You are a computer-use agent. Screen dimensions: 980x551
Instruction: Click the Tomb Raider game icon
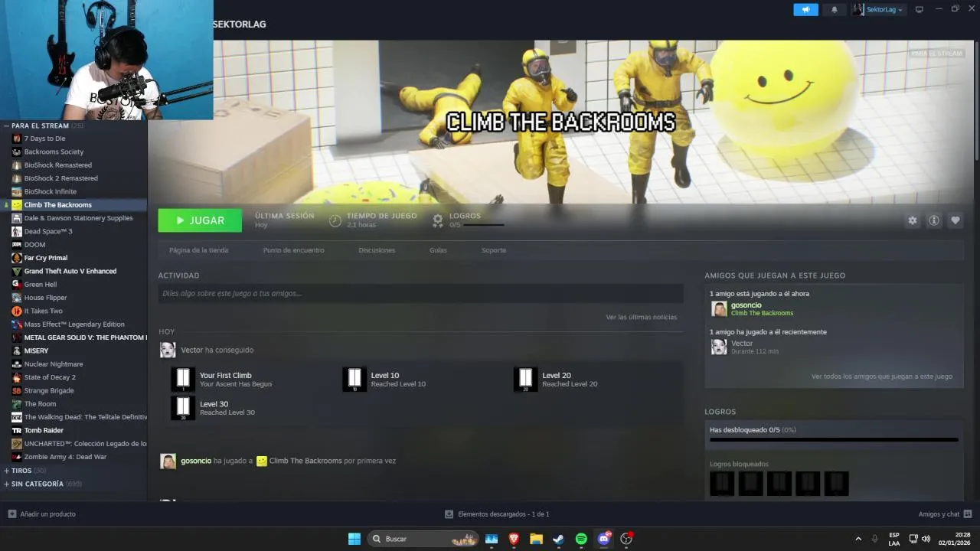[x=17, y=430]
